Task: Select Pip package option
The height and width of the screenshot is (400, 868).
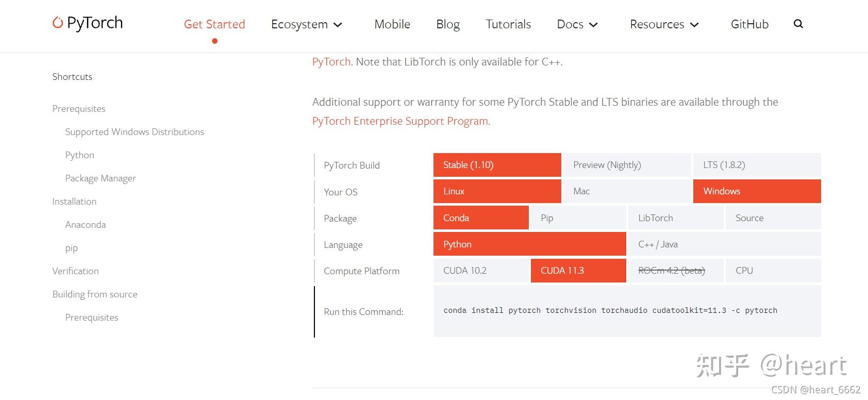Action: click(x=578, y=218)
